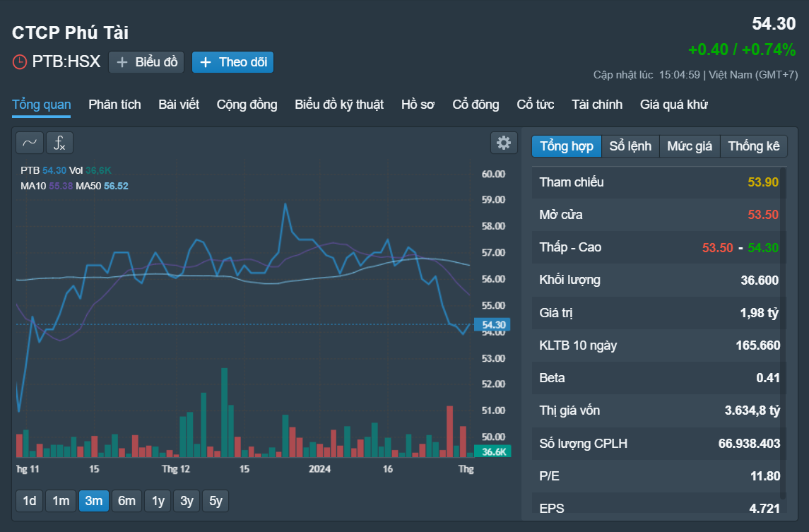809x532 pixels.
Task: Open chart settings gear icon
Action: click(504, 143)
